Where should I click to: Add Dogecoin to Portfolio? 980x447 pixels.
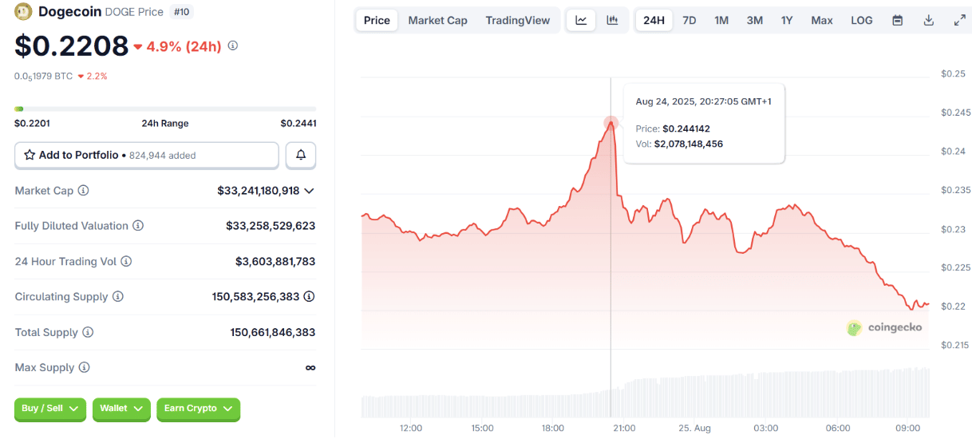[x=147, y=155]
